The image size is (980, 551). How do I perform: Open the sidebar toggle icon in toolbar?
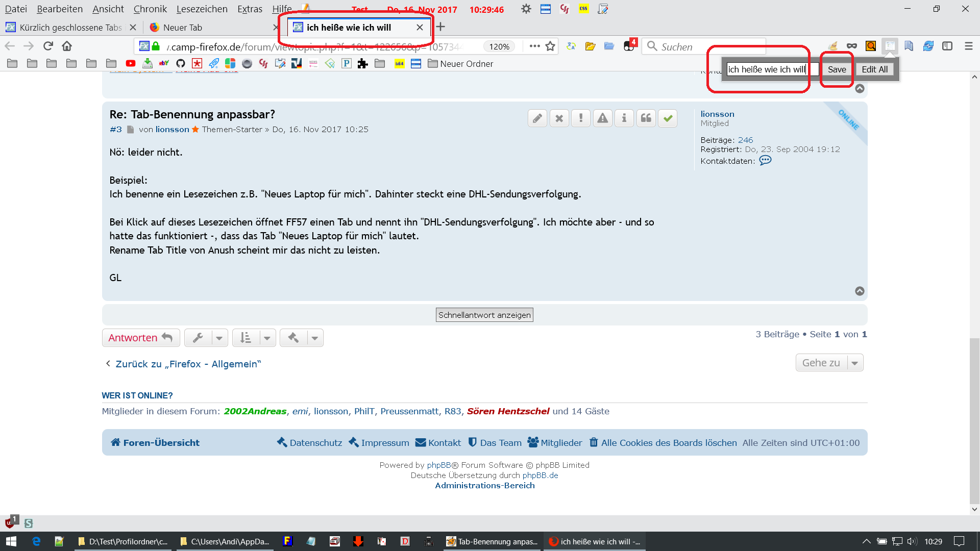coord(947,46)
